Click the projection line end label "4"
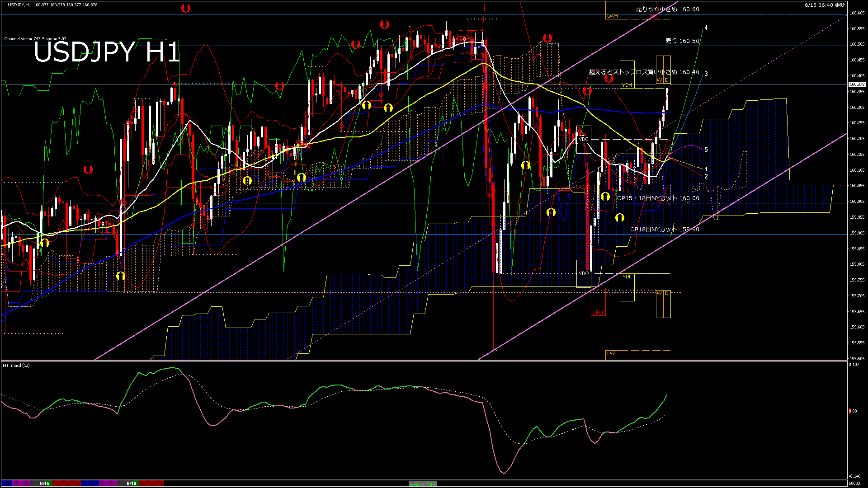This screenshot has height=488, width=868. point(706,28)
